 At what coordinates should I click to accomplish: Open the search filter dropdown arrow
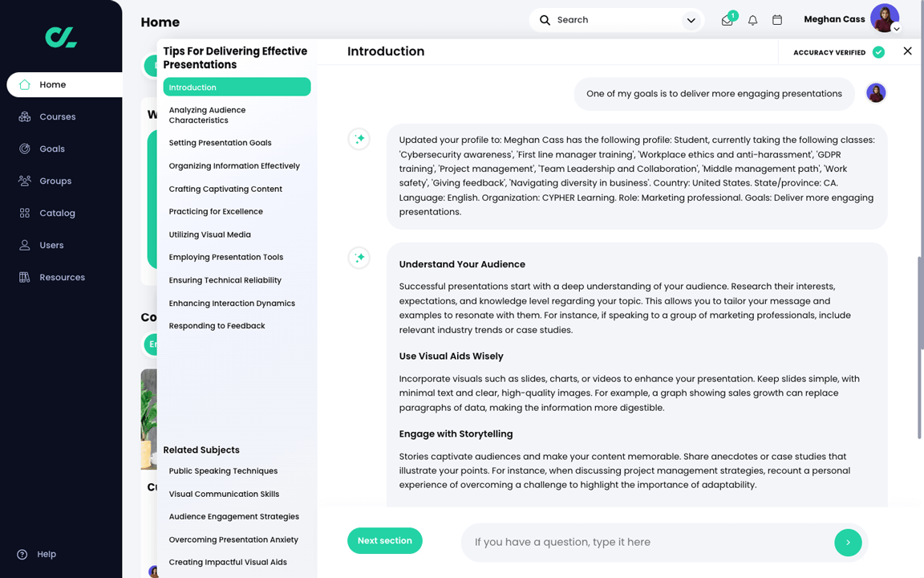691,19
